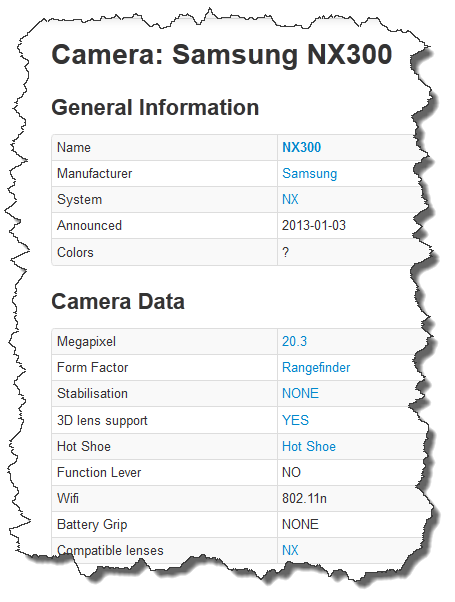This screenshot has height=602, width=455.
Task: Select the 2013-01-03 announced date value
Action: pyautogui.click(x=314, y=225)
